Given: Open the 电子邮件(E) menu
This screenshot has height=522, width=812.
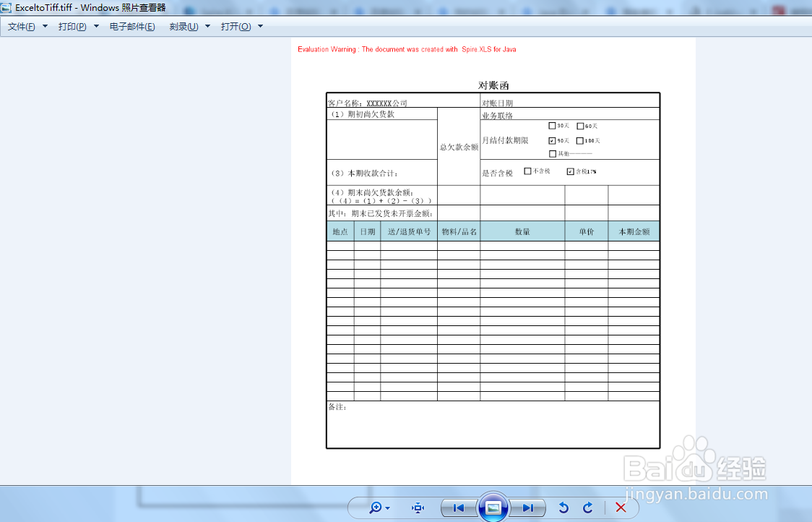Looking at the screenshot, I should (132, 25).
